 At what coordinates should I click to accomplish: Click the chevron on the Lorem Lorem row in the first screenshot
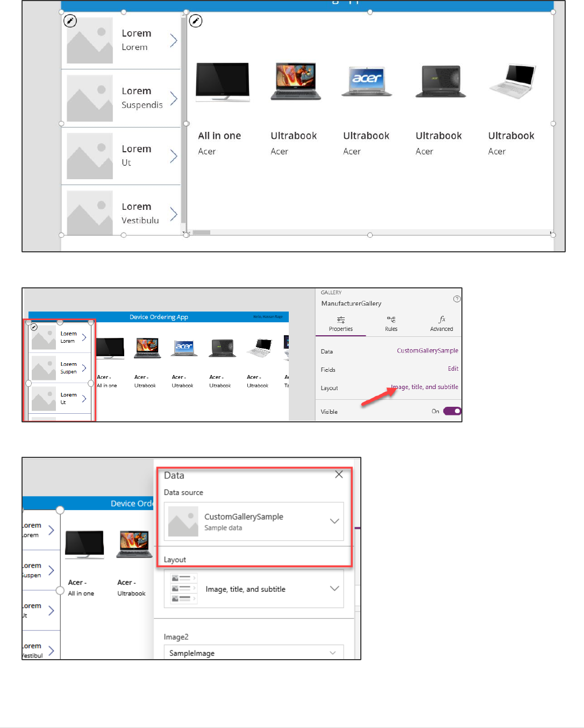pos(174,40)
